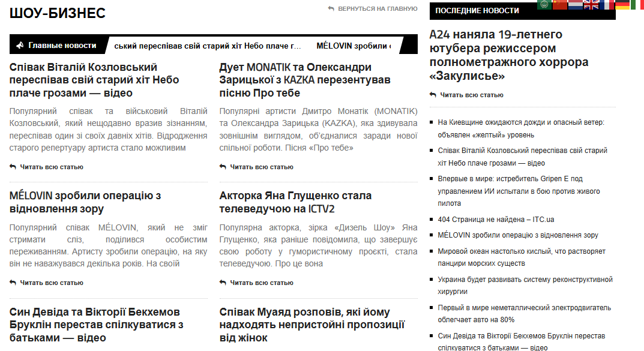
Task: Open headline about Син Девіда та Вікторії Бекхемов
Action: tap(96, 325)
